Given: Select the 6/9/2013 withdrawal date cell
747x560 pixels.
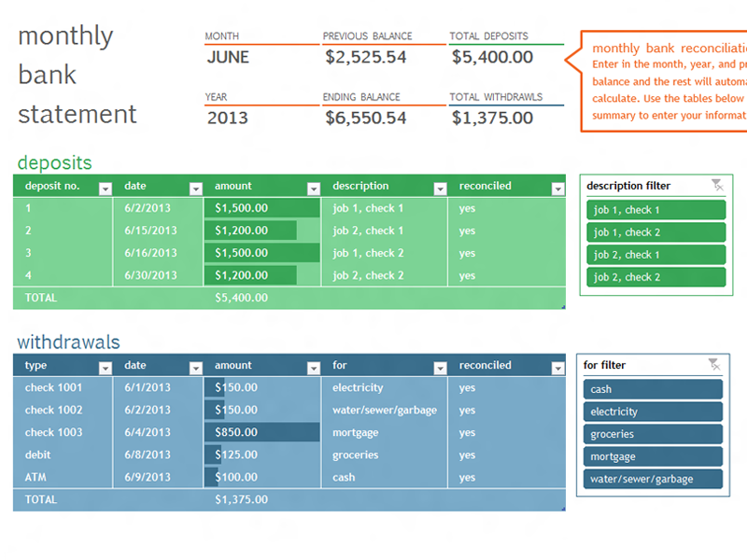Looking at the screenshot, I should [158, 477].
